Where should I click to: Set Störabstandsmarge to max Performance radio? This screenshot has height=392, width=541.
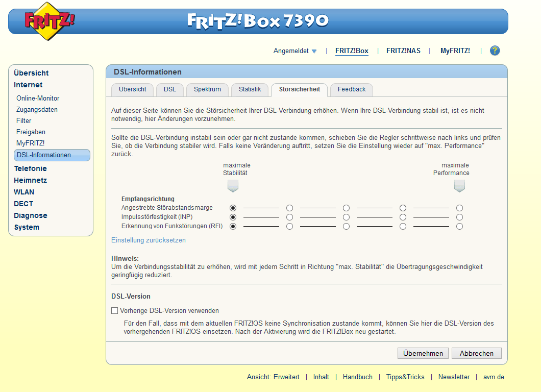click(459, 208)
